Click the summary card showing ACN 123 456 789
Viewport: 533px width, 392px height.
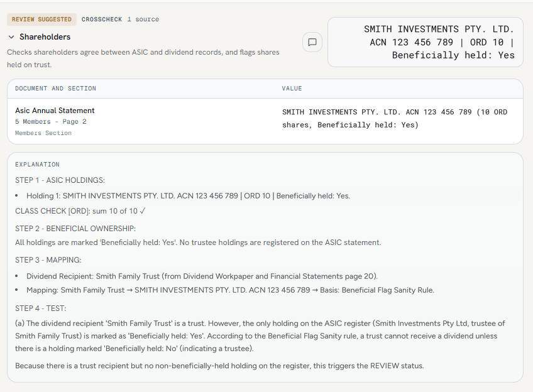click(x=426, y=42)
